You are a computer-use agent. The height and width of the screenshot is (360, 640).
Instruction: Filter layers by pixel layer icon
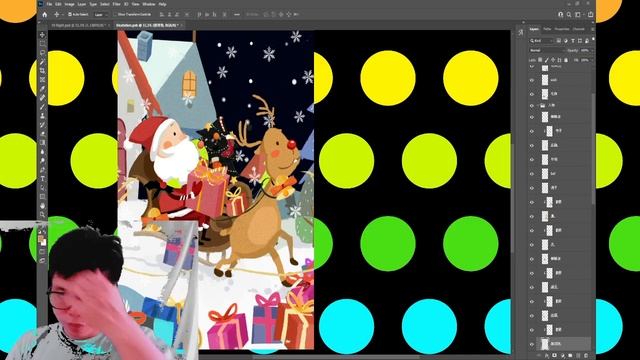pyautogui.click(x=558, y=41)
